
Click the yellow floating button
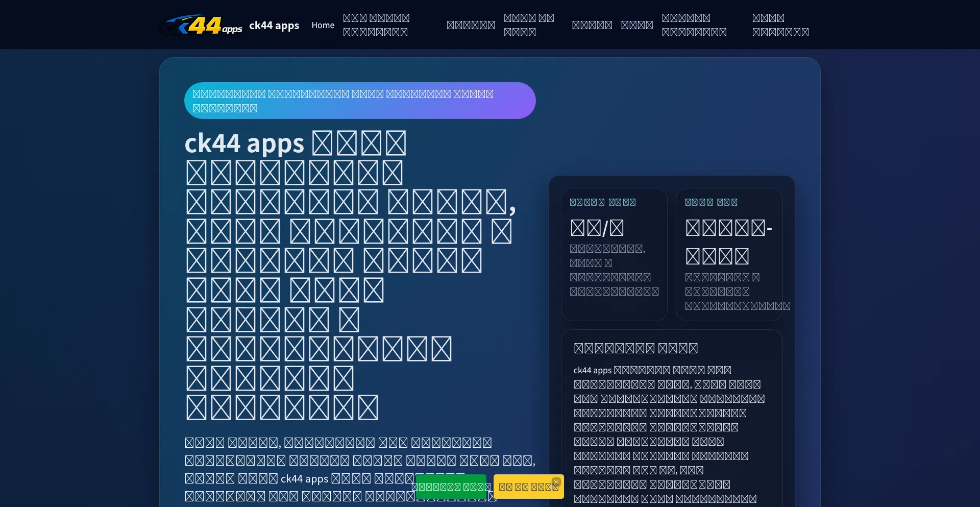528,487
